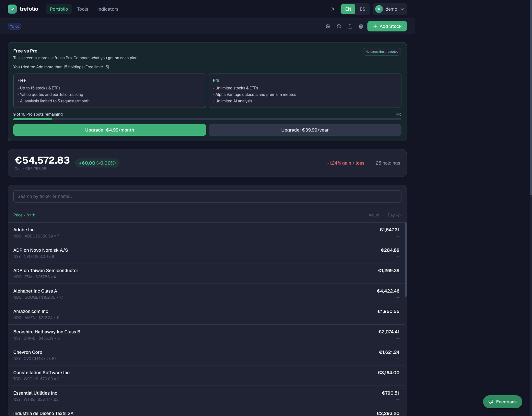Toggle the light/dark theme sun icon
532x416 pixels.
point(332,9)
